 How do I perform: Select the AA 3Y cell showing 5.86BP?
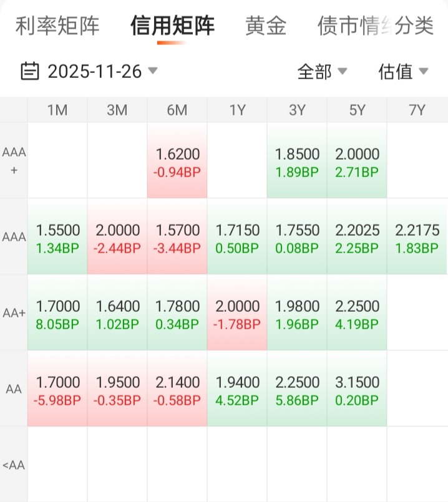pyautogui.click(x=297, y=389)
